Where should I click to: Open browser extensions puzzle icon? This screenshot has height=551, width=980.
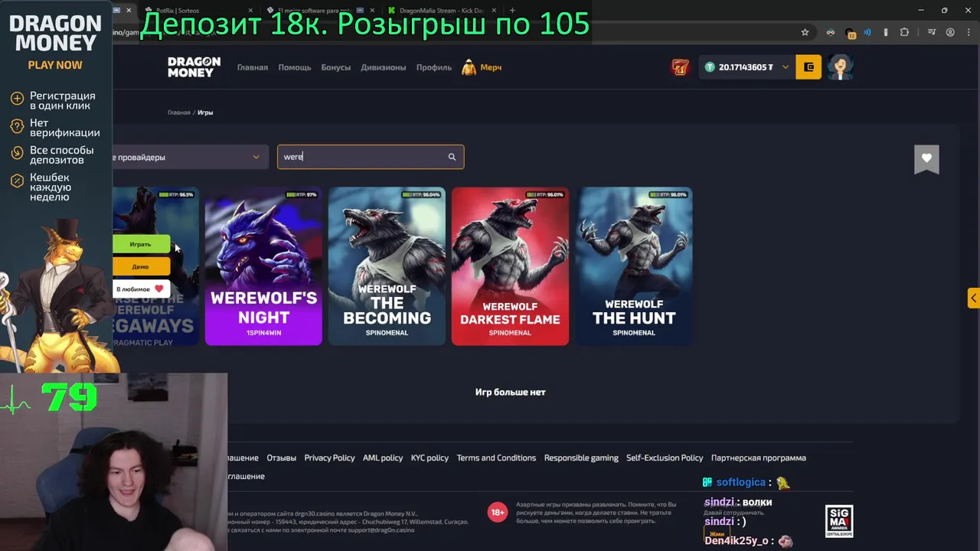click(x=904, y=32)
